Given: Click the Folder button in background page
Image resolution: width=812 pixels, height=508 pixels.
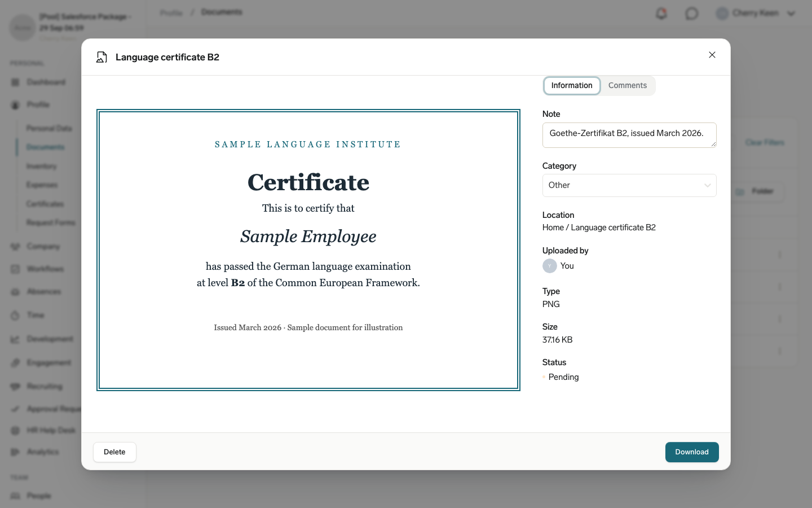Looking at the screenshot, I should 756,191.
